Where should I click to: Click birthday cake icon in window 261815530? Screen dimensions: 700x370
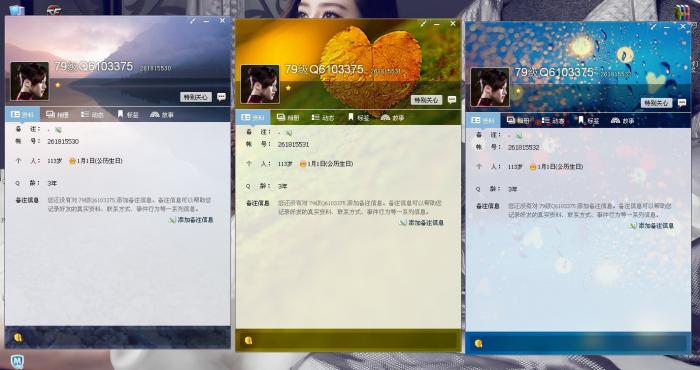pyautogui.click(x=72, y=161)
